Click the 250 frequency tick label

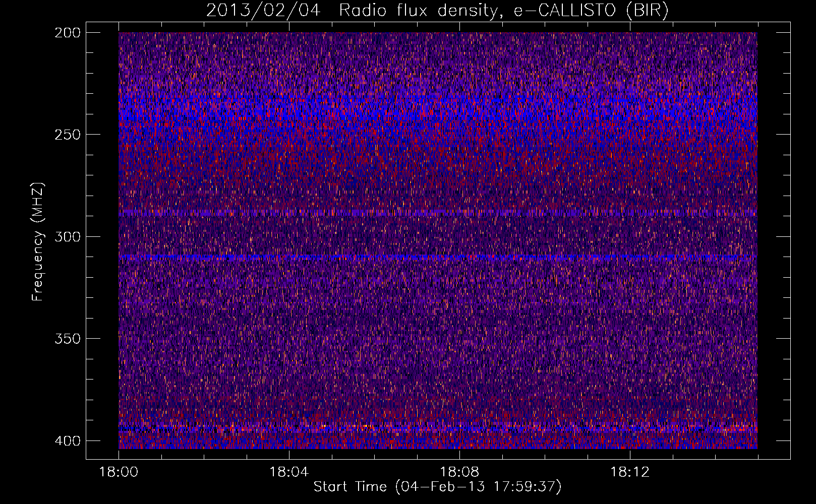(67, 135)
